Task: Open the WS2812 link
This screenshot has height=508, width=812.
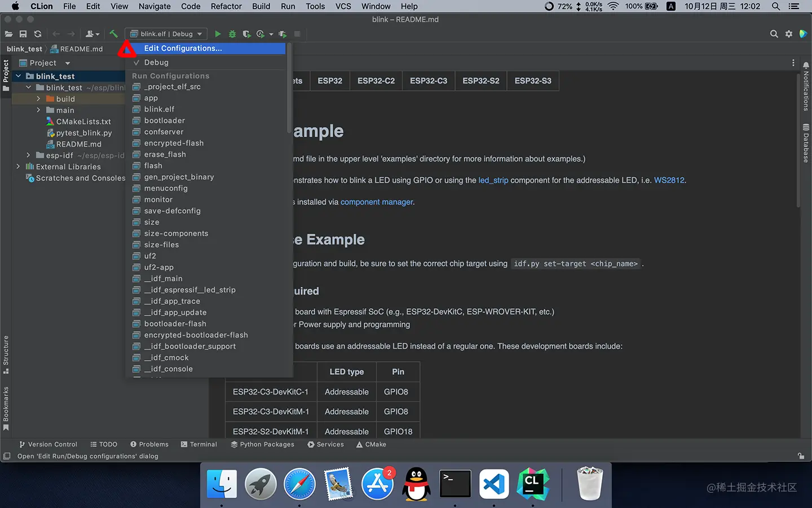Action: 669,181
